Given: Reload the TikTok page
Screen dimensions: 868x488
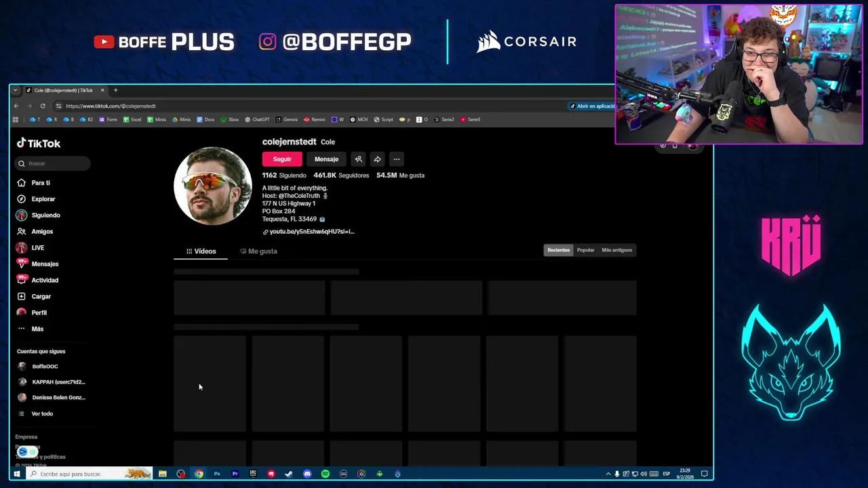Looking at the screenshot, I should point(42,106).
